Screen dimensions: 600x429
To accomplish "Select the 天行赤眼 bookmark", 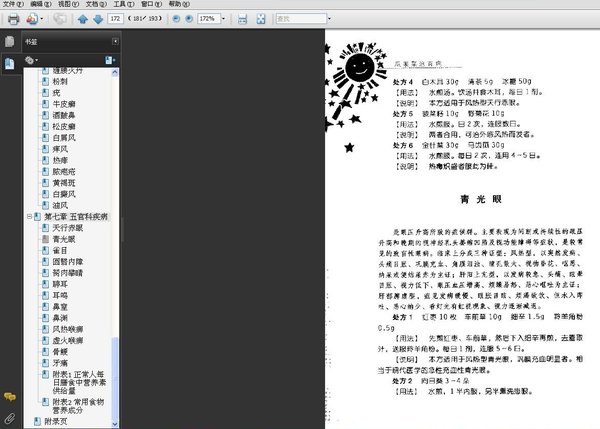I will [68, 228].
